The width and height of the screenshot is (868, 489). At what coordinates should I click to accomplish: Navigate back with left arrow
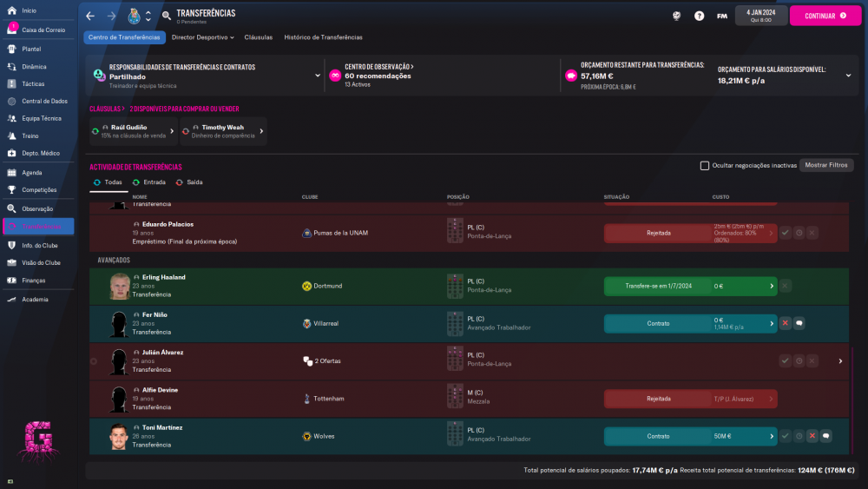(x=90, y=16)
